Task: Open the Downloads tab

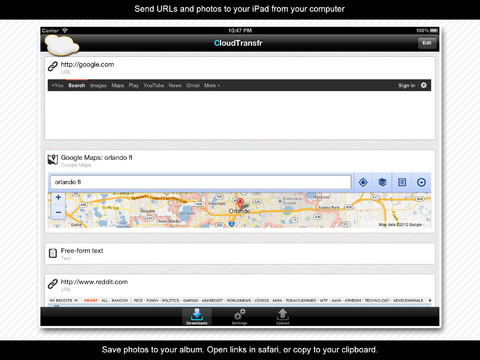Action: point(197,316)
